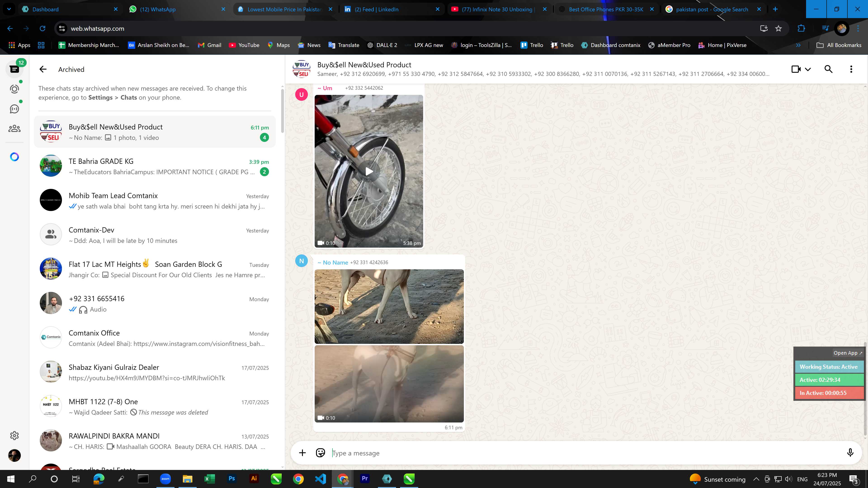Open the Shabaz Kiyani Gulraiz Dealer chat

(x=155, y=372)
